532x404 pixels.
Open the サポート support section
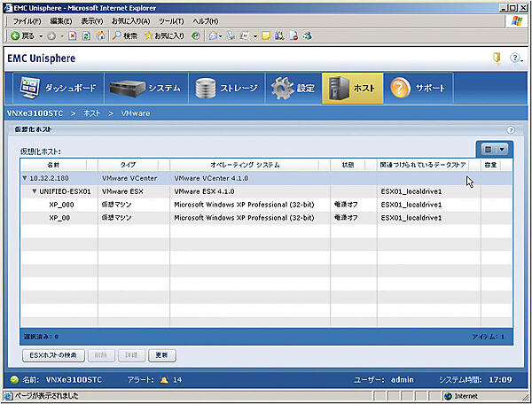coord(417,89)
